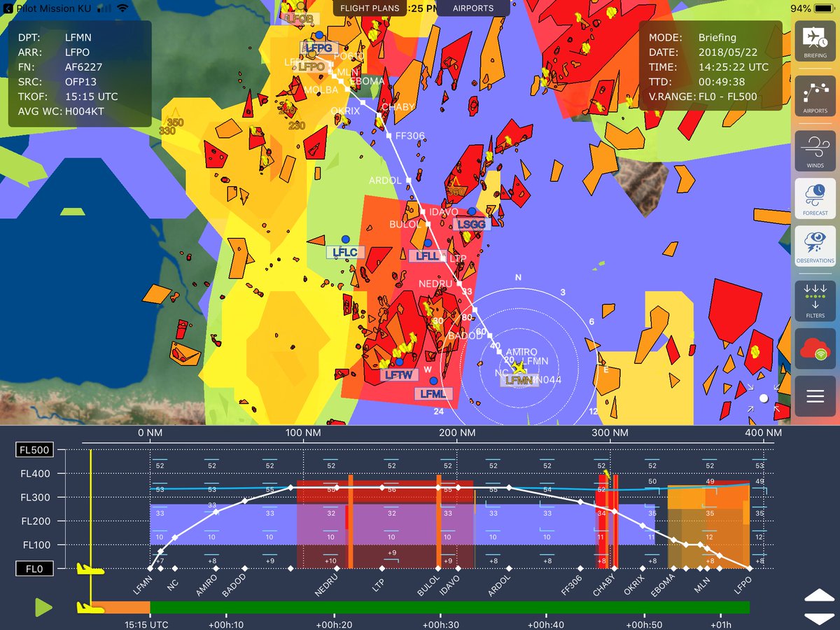Show the Forecast layer

[814, 197]
